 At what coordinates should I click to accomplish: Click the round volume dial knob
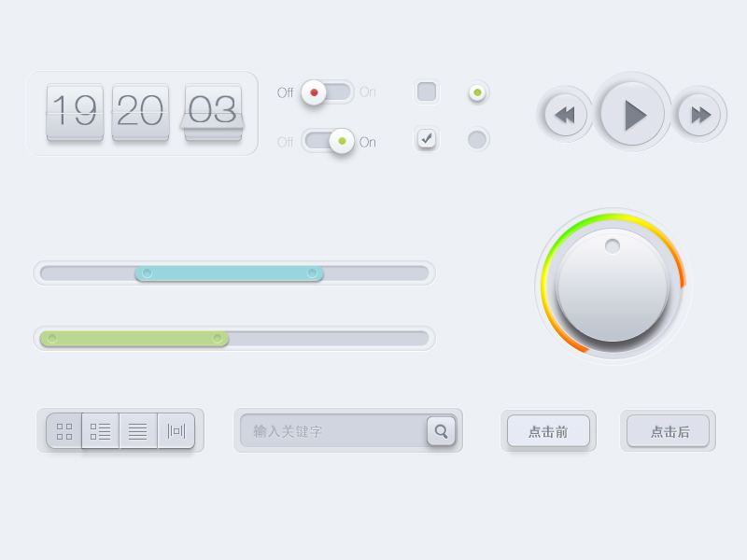[x=613, y=286]
